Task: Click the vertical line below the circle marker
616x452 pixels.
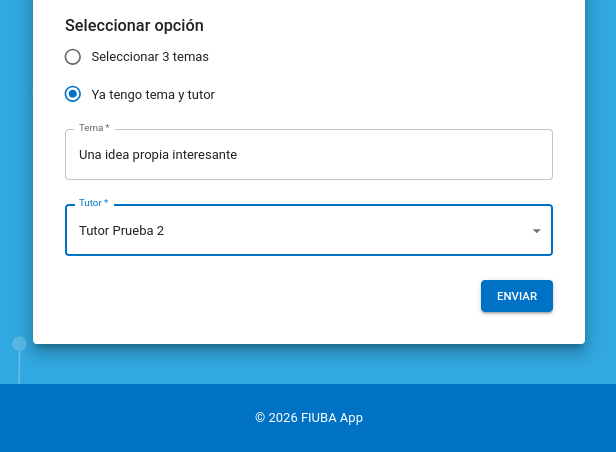Action: pos(19,368)
